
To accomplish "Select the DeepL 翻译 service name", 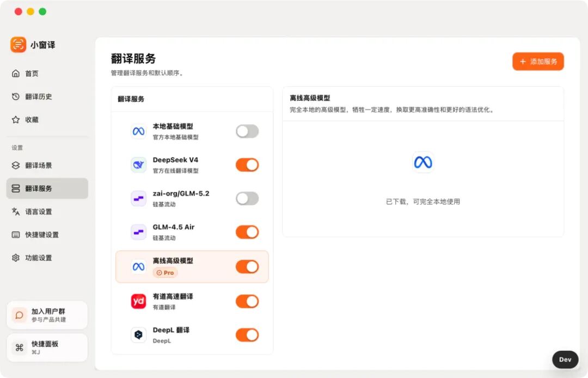I will click(x=171, y=330).
